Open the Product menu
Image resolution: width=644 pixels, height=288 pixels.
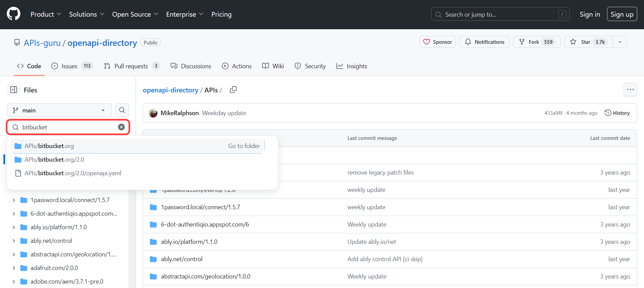tap(46, 14)
